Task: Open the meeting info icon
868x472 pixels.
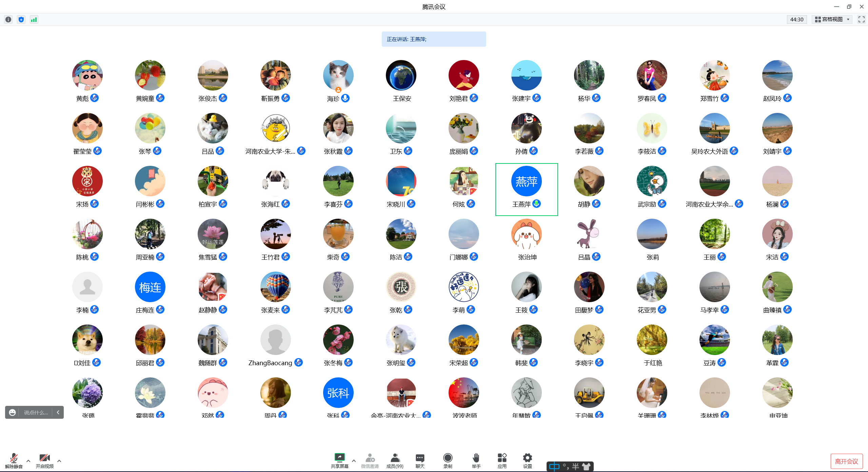Action: point(8,20)
